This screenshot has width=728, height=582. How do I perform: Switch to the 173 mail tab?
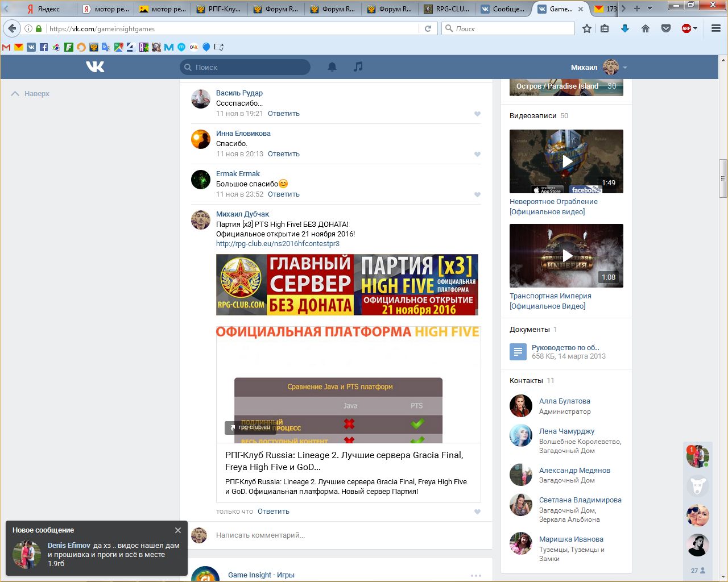click(x=606, y=9)
